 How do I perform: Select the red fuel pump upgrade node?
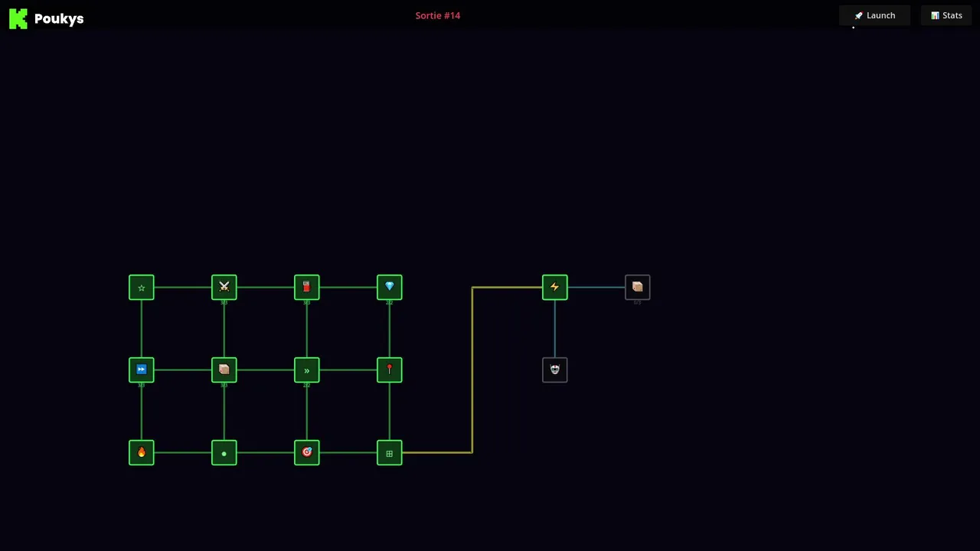(307, 287)
